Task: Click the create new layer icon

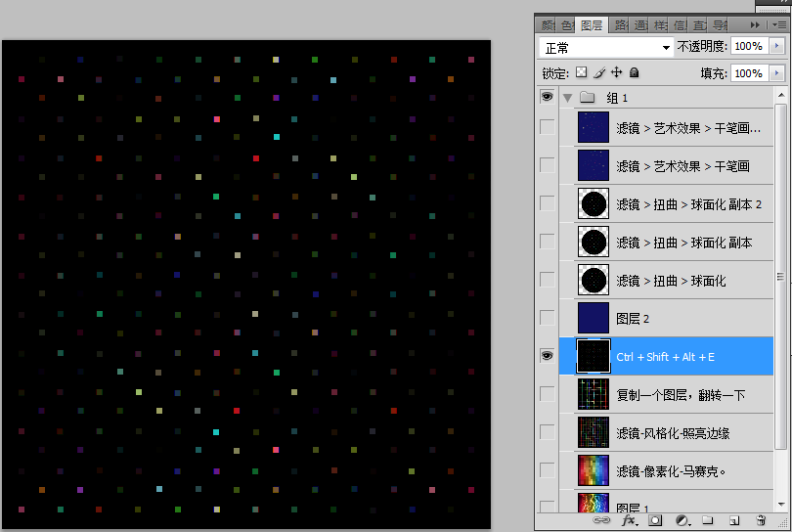Action: 734,521
